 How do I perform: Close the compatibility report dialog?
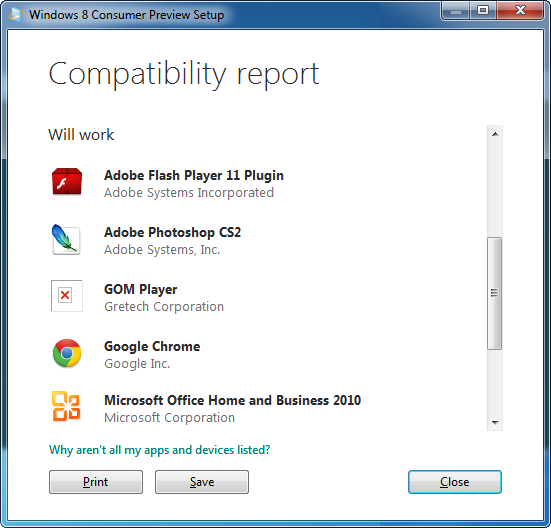pyautogui.click(x=455, y=482)
